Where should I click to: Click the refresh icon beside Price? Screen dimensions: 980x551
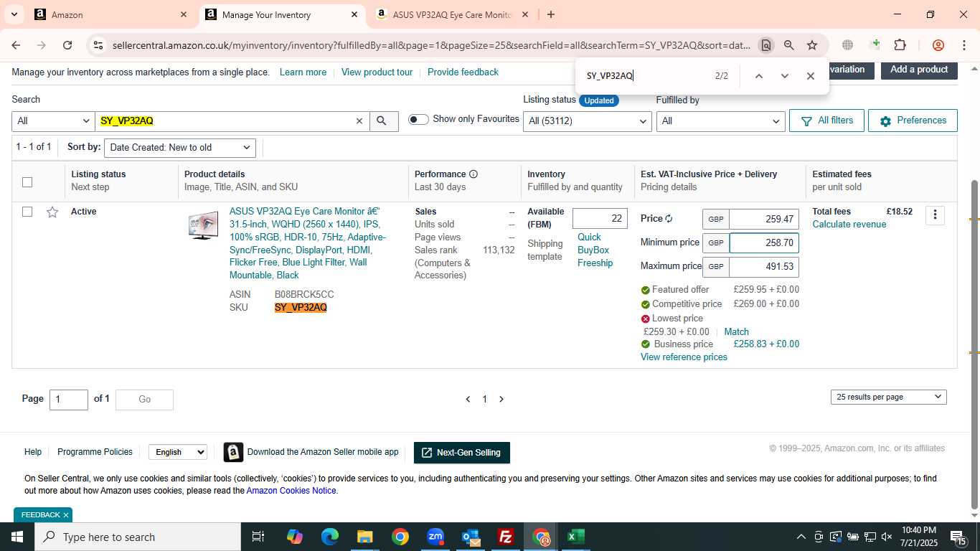pyautogui.click(x=669, y=219)
